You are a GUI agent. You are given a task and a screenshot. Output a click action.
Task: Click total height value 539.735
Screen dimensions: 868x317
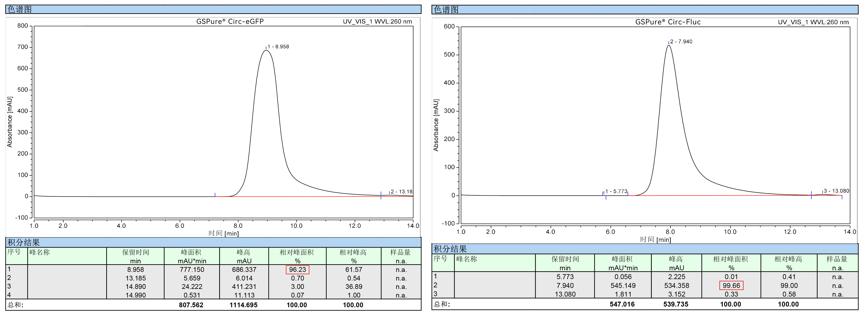(676, 304)
